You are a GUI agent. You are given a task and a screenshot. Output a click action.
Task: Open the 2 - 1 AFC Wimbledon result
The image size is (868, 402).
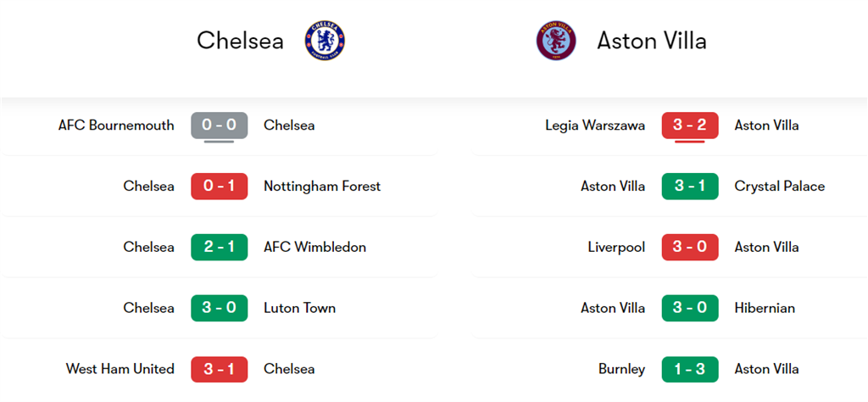coord(220,248)
